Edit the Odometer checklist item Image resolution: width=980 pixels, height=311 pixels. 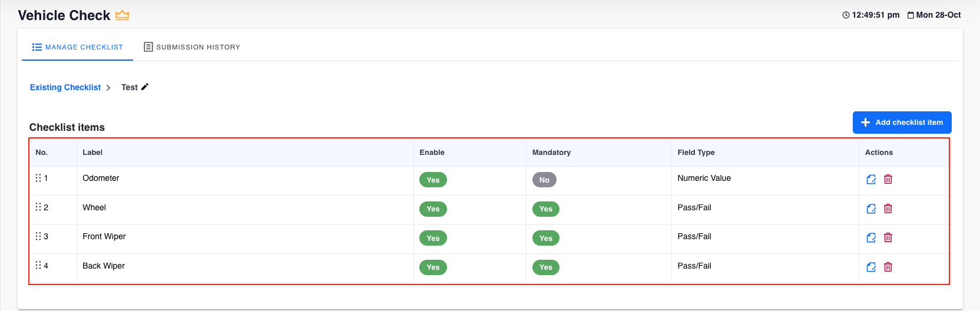pyautogui.click(x=871, y=179)
